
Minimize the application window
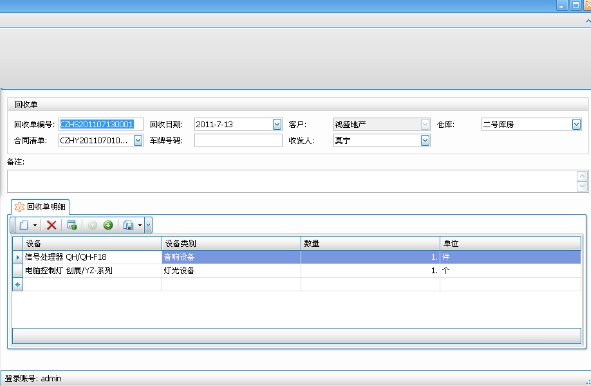(x=562, y=5)
